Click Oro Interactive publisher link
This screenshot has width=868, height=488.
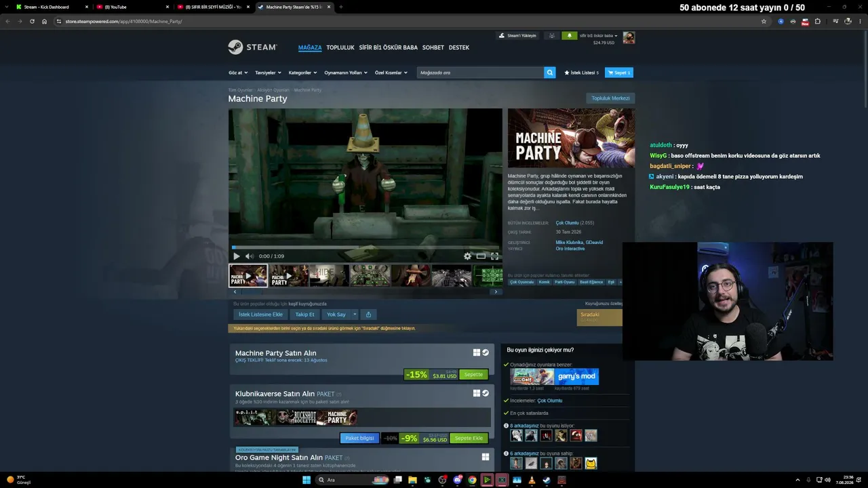pos(570,249)
